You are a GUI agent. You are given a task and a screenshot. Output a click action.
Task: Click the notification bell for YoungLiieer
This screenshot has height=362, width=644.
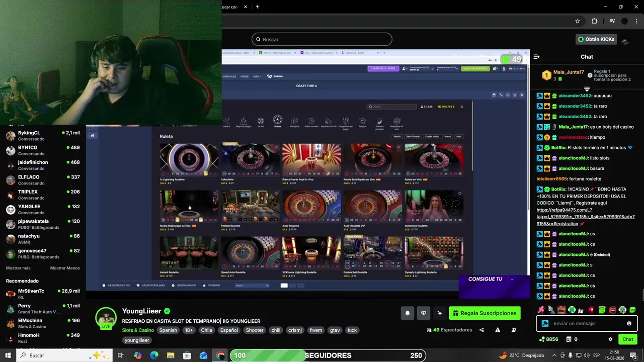tap(408, 313)
